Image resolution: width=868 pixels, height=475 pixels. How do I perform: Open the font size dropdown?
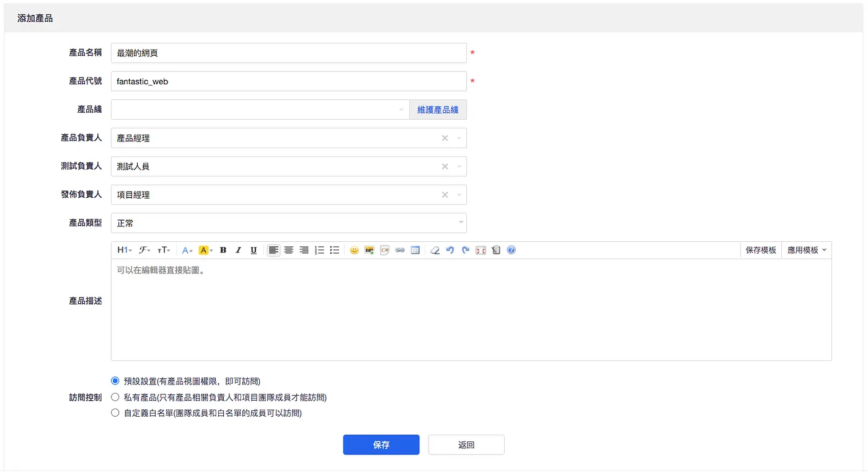click(x=164, y=251)
